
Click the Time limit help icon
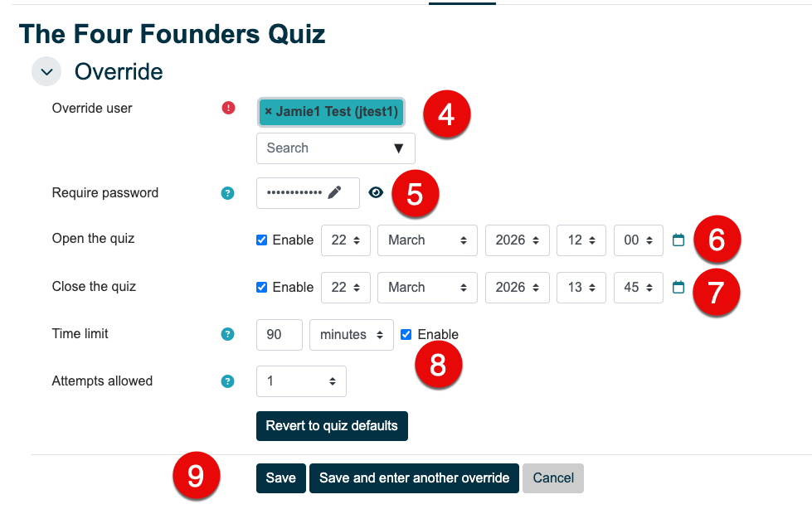[x=228, y=334]
